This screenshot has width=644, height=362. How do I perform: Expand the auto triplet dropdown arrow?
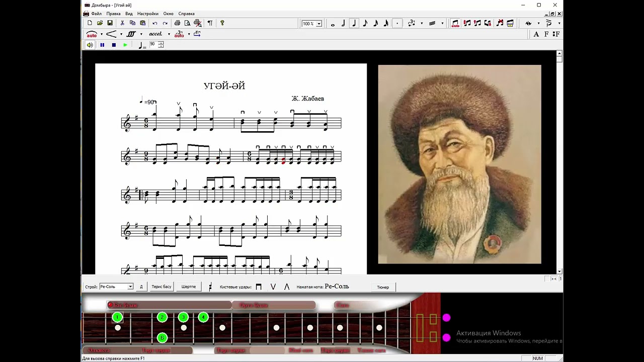189,34
